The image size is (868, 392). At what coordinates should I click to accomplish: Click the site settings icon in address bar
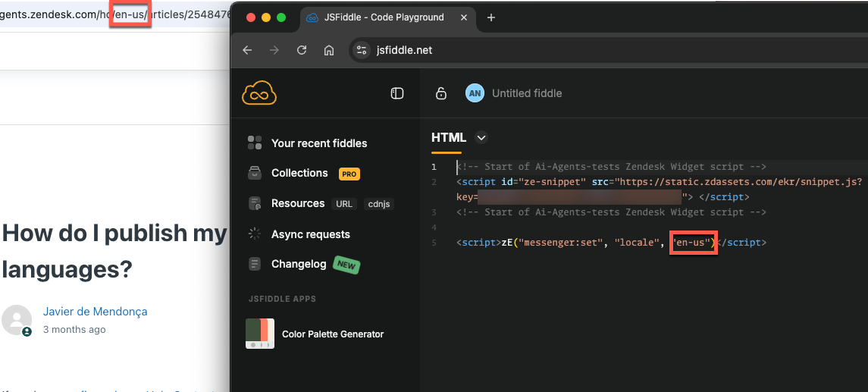pyautogui.click(x=361, y=50)
